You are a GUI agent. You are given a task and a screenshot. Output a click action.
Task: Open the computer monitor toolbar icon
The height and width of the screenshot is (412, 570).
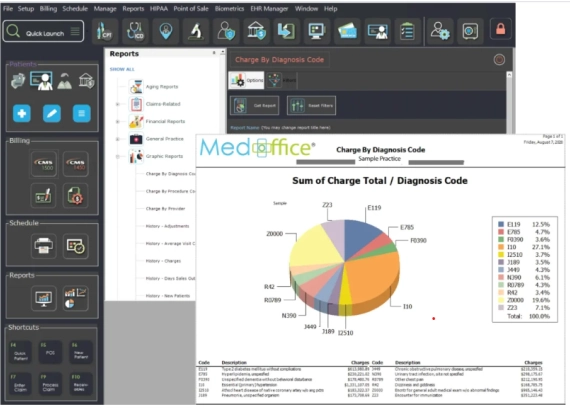[317, 31]
